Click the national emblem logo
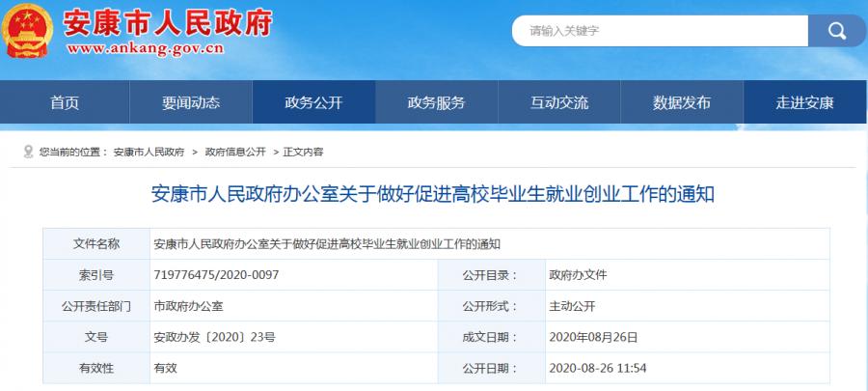868x391 pixels. (x=28, y=31)
